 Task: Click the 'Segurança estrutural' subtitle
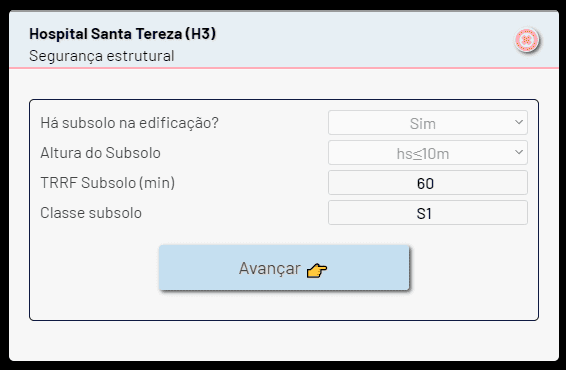[102, 56]
